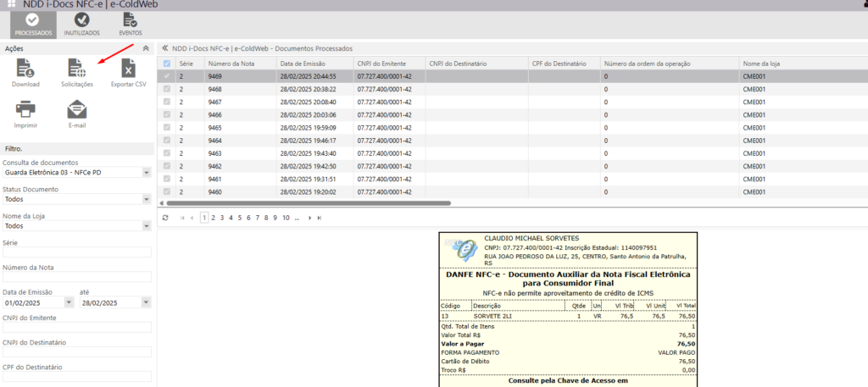Check the row checkbox for nota 9465
868x387 pixels.
point(167,127)
